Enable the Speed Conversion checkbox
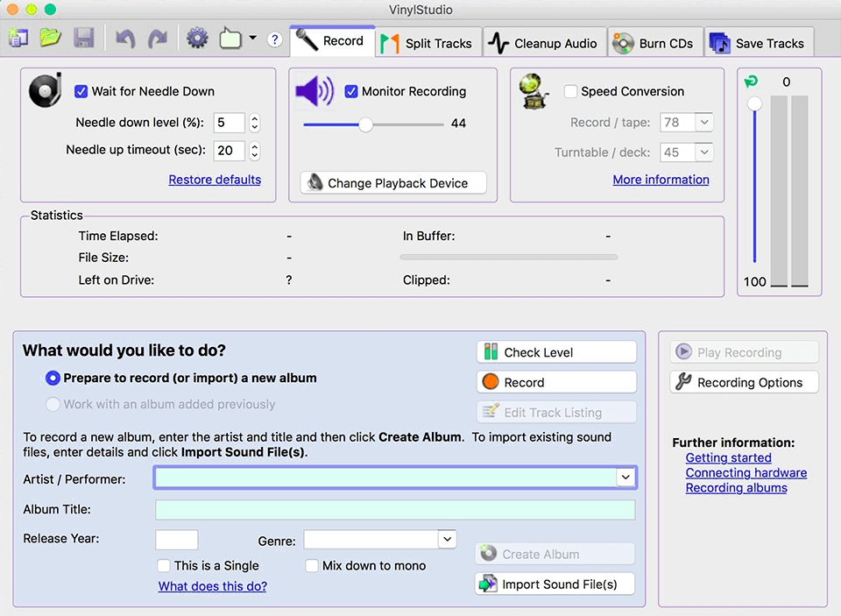841x616 pixels. coord(570,91)
